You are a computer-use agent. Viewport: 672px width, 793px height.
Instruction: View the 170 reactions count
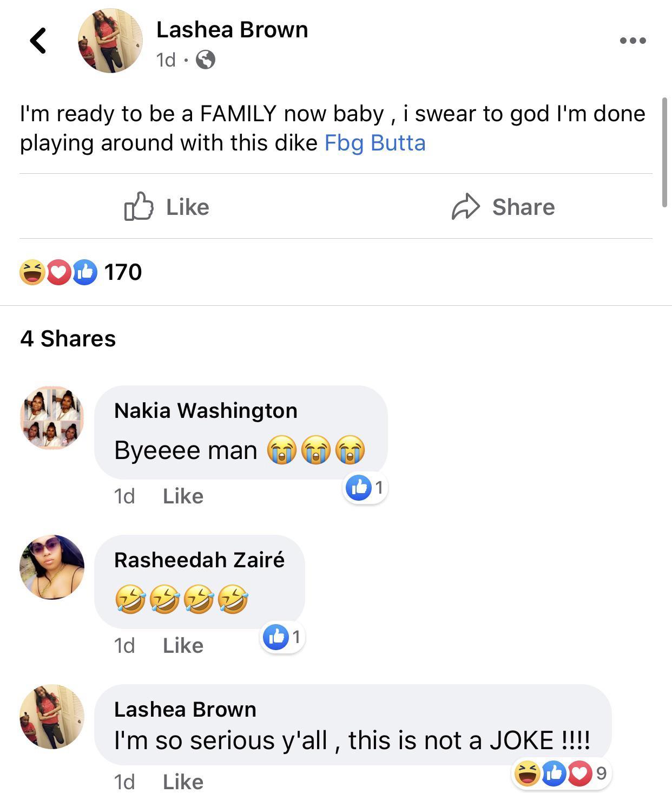tap(123, 272)
